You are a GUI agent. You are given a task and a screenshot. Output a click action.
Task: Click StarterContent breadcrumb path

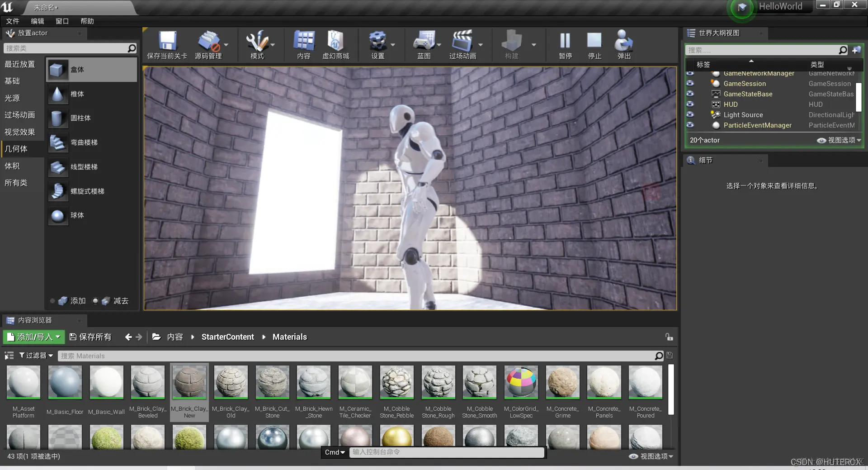[228, 337]
